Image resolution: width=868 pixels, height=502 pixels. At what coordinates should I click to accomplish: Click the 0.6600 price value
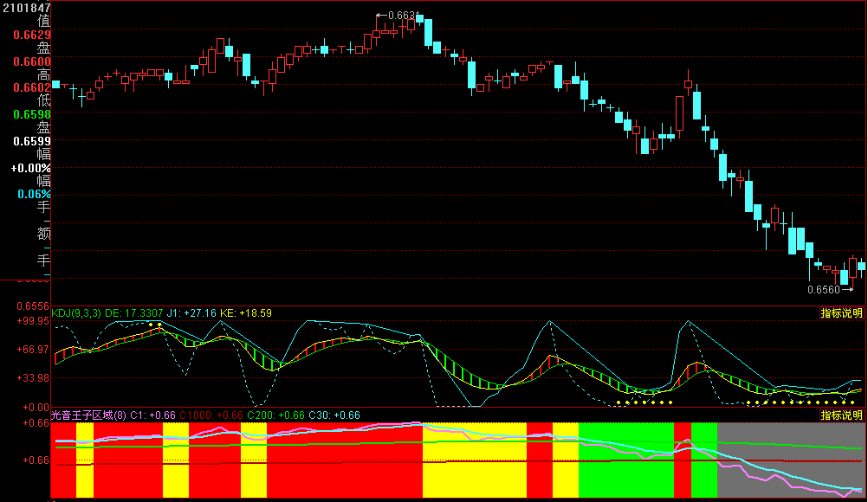(x=32, y=61)
